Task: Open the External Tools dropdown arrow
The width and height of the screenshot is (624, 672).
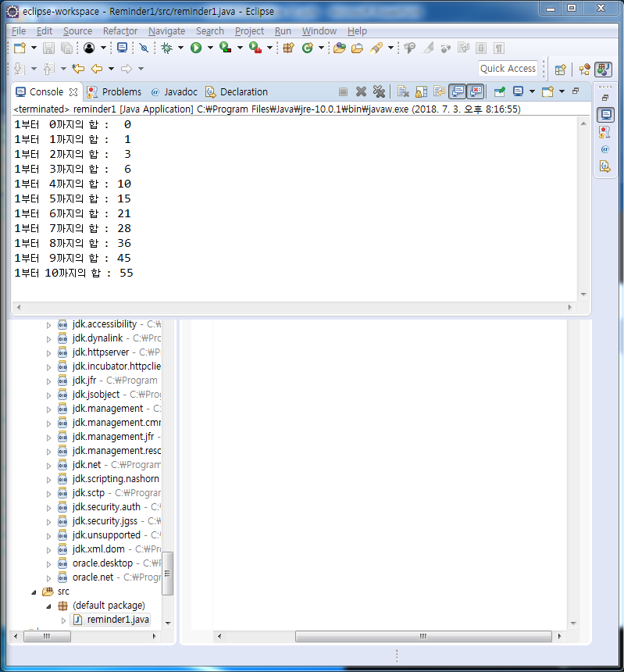Action: point(269,48)
